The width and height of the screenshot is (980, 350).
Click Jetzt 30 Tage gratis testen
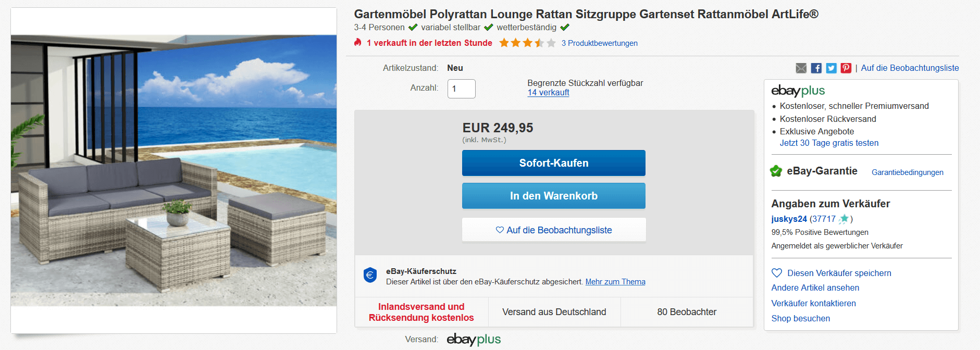click(829, 143)
